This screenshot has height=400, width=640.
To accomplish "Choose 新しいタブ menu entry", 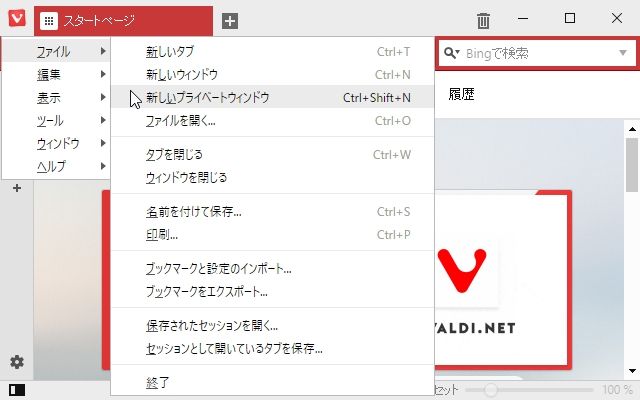I will pyautogui.click(x=273, y=51).
